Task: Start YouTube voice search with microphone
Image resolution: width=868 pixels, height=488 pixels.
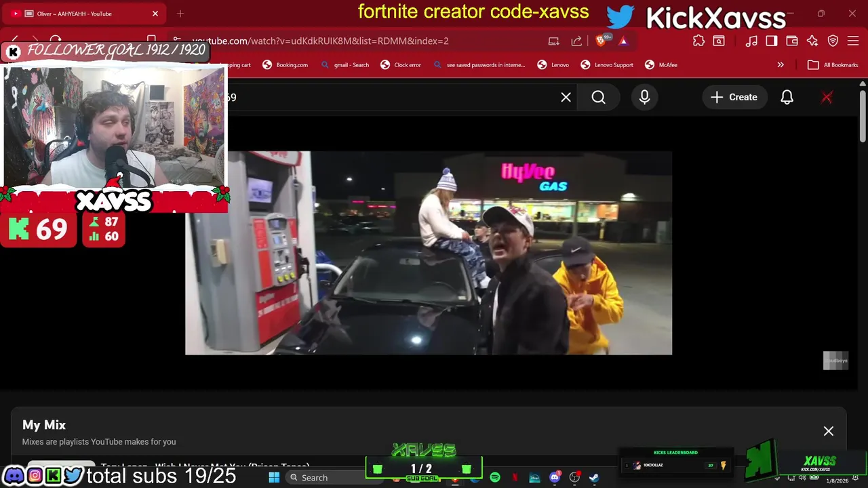Action: click(x=644, y=97)
